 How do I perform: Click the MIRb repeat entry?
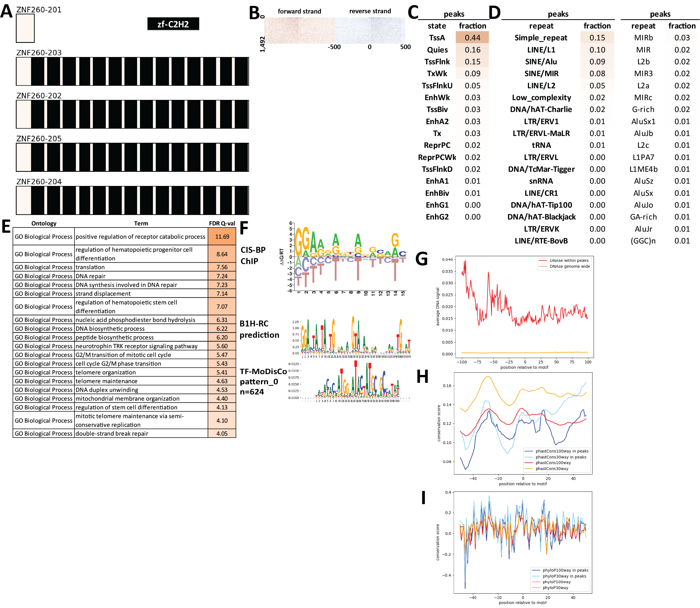click(643, 38)
